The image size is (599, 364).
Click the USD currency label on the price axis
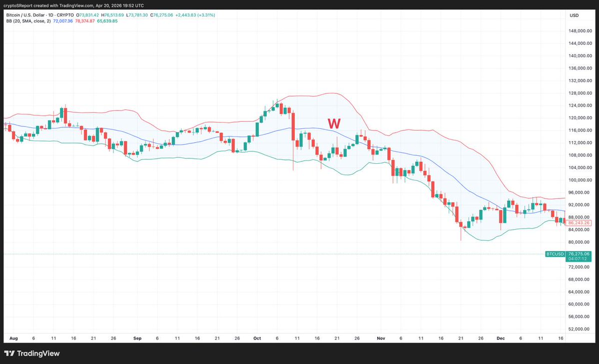click(x=574, y=15)
